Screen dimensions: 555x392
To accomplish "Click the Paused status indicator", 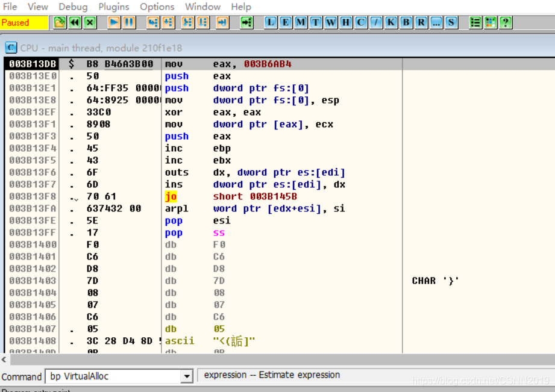I will 24,23.
